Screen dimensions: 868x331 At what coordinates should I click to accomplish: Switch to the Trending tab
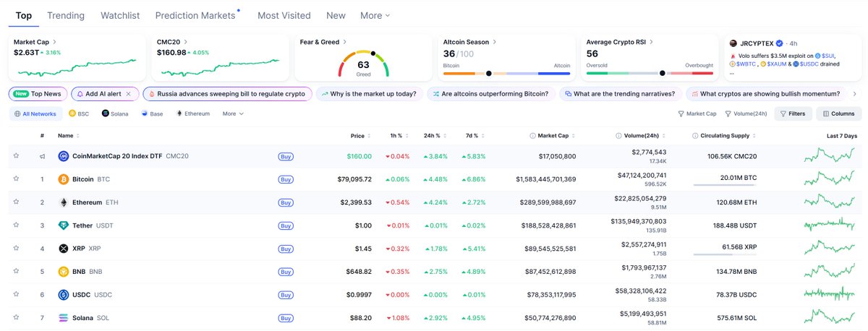pyautogui.click(x=66, y=15)
